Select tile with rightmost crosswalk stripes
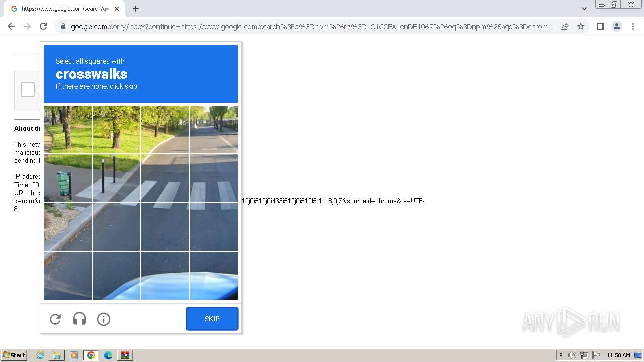Screen dimensions: 644x362 214,178
